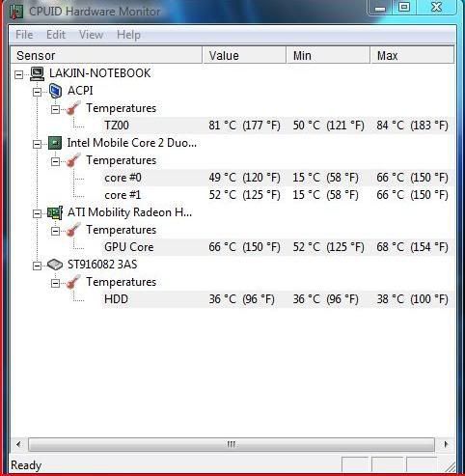The height and width of the screenshot is (476, 465).
Task: Click the window resize grip corner
Action: coord(451,467)
